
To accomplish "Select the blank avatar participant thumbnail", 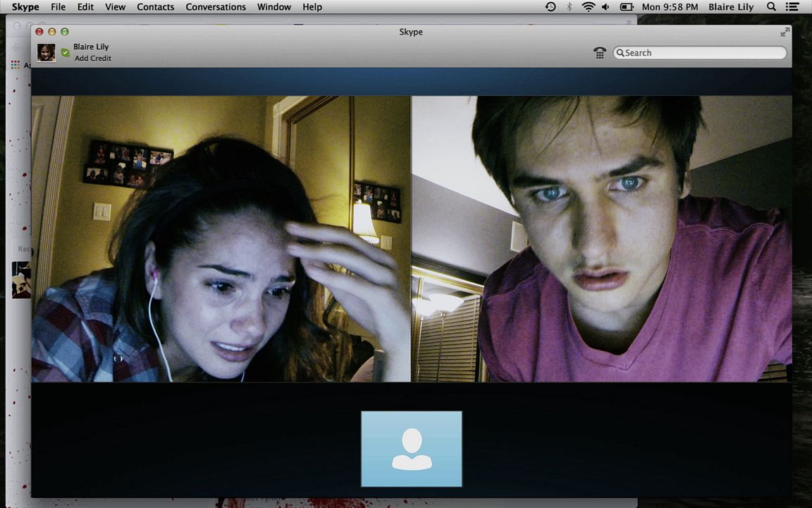I will tap(412, 449).
